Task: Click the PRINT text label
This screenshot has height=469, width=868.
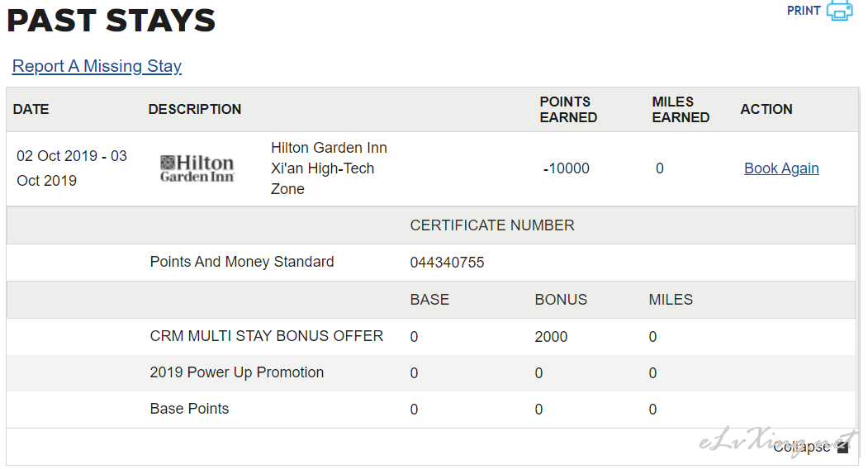Action: [x=804, y=11]
